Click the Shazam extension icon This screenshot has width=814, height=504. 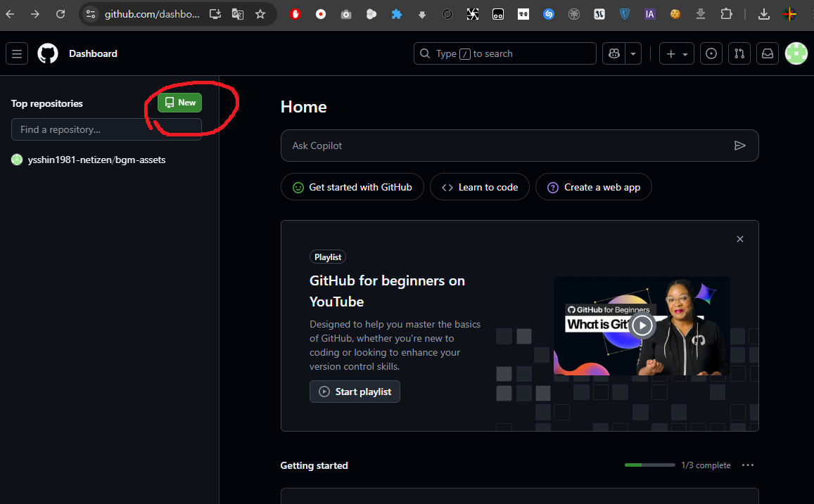tap(549, 15)
